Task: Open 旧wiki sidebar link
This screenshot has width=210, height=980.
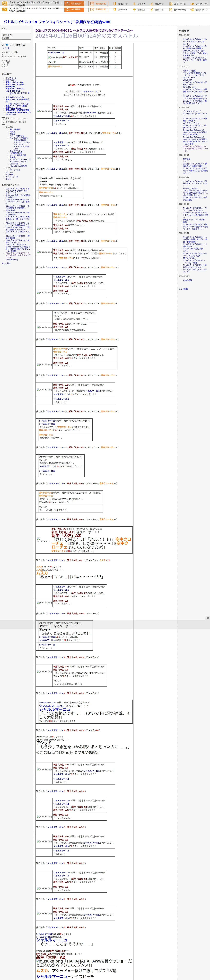Action: pyautogui.click(x=8, y=179)
